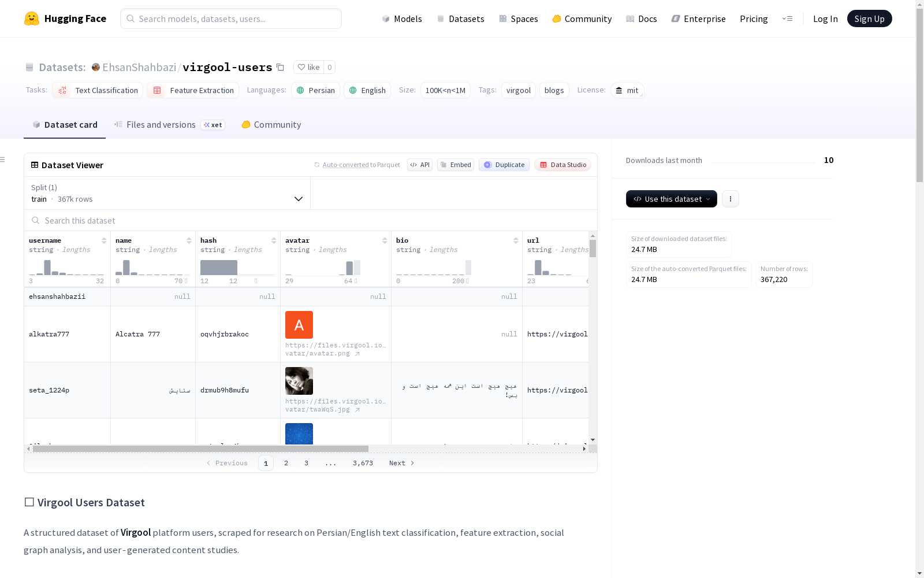The image size is (924, 578).
Task: Like the virgool-users dataset
Action: (308, 67)
